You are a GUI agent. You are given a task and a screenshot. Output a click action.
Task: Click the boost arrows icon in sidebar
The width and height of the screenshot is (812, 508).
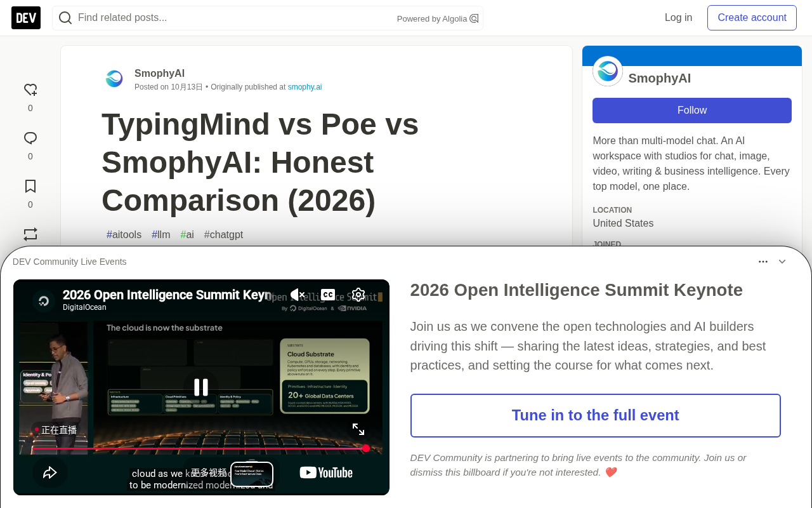(30, 234)
